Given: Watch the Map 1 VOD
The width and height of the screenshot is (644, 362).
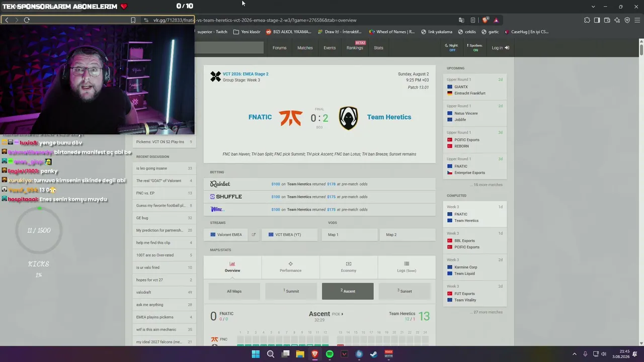Looking at the screenshot, I should (349, 235).
